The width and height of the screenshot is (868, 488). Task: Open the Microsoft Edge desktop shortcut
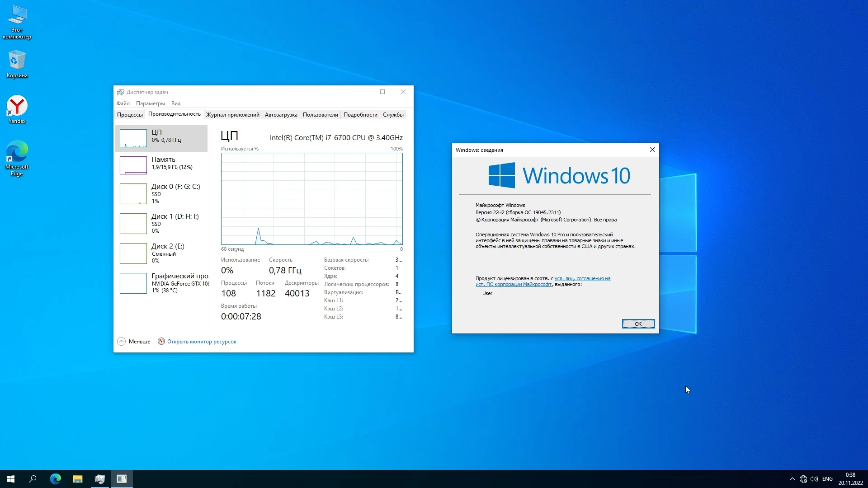pos(17,158)
